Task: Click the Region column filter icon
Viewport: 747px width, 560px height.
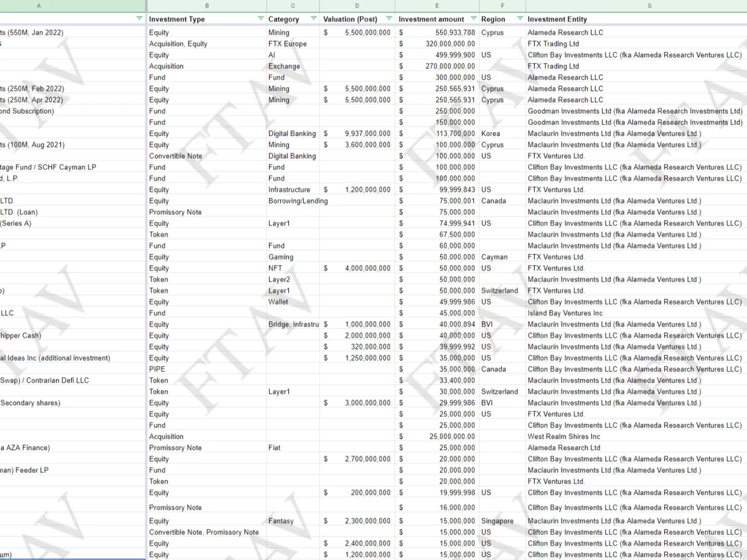Action: [520, 19]
